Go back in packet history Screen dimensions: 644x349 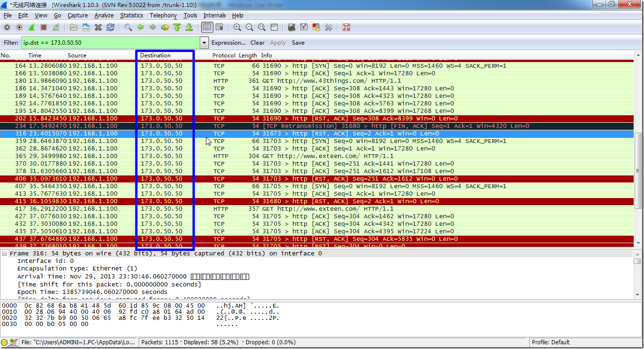point(140,28)
